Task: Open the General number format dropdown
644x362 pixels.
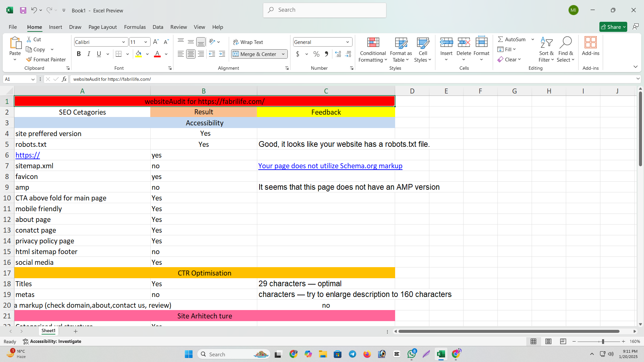Action: tap(347, 42)
